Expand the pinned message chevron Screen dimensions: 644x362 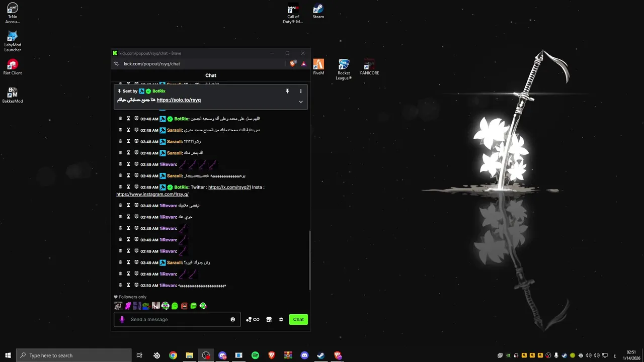[x=301, y=102]
